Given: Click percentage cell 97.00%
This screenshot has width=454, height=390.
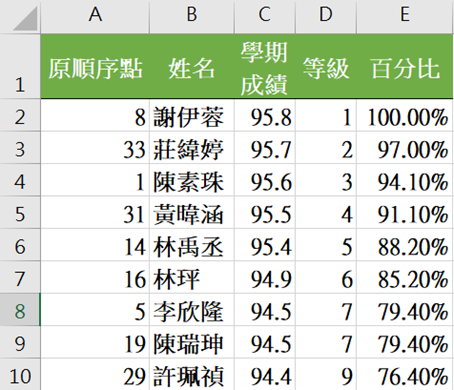Looking at the screenshot, I should click(x=405, y=147).
